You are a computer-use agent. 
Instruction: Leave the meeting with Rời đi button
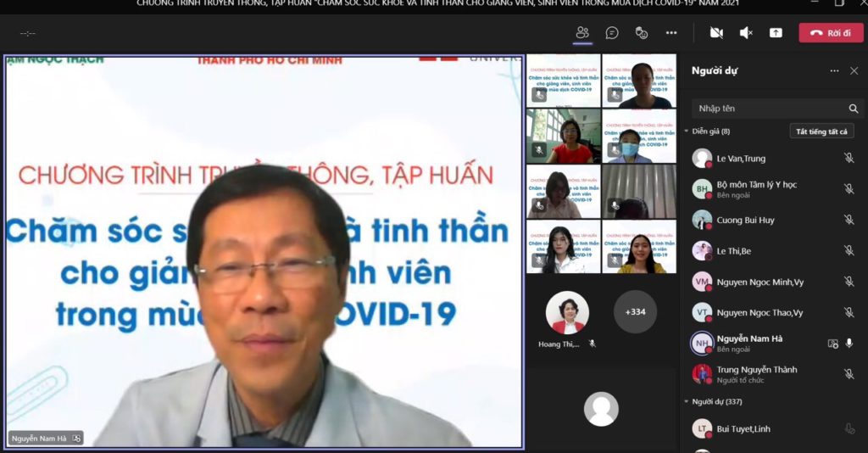coord(831,33)
